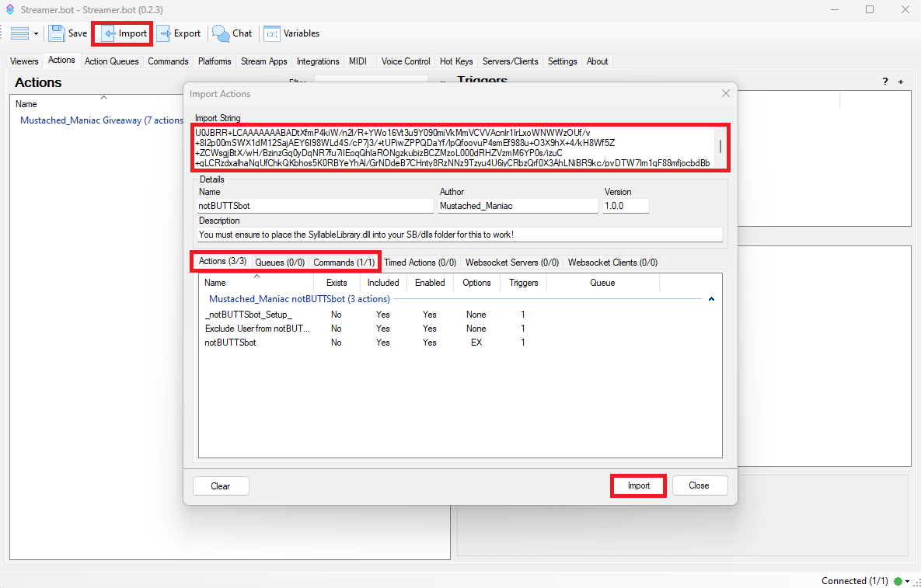
Task: Open the Stream Apps tab
Action: pyautogui.click(x=263, y=61)
